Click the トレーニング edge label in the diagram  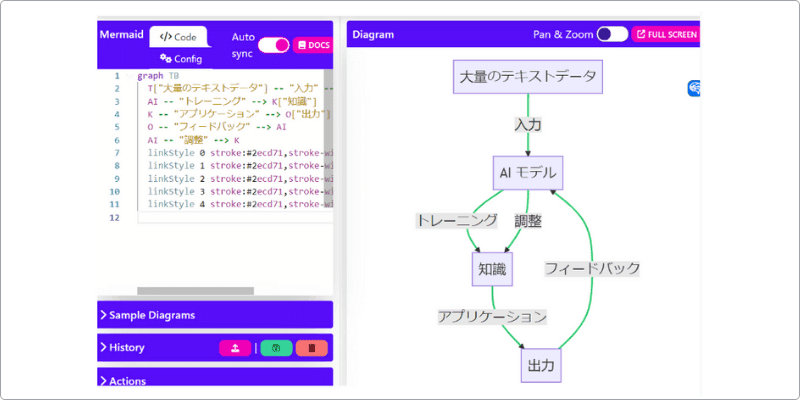click(x=457, y=221)
